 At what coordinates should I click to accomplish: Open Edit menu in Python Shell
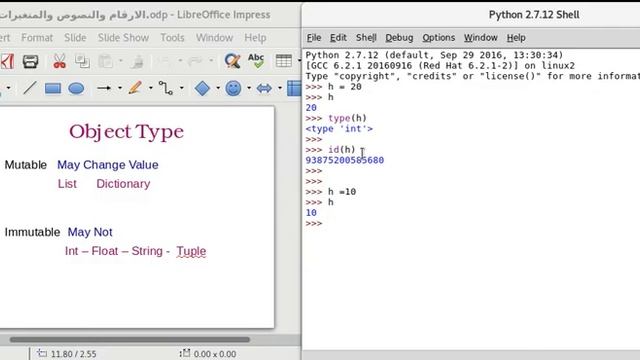pos(338,38)
